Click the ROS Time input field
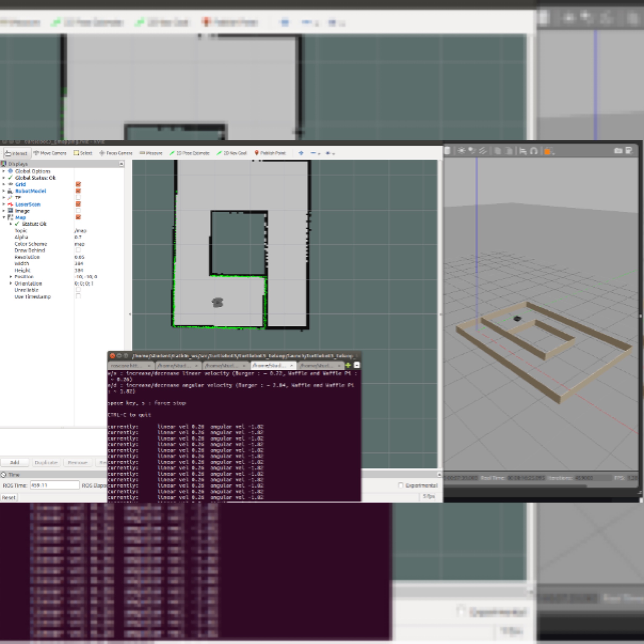 55,485
